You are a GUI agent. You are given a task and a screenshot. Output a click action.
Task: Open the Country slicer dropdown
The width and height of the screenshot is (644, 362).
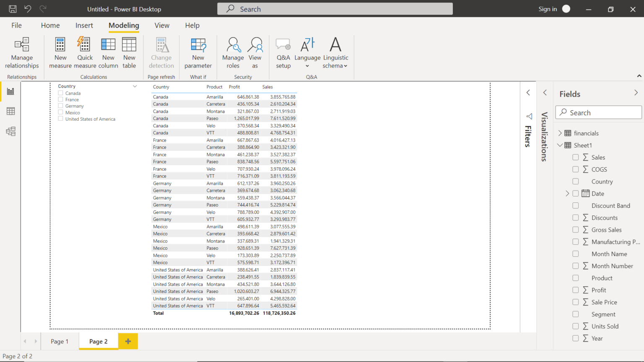135,86
